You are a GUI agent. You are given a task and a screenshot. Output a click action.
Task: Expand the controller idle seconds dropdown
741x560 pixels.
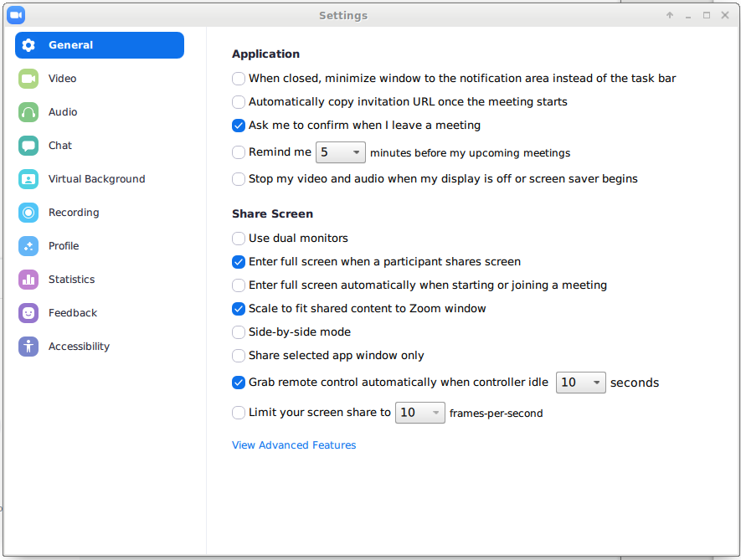coord(580,383)
